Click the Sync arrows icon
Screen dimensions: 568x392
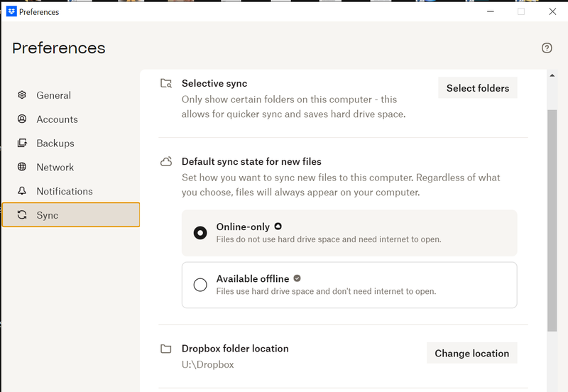click(22, 215)
